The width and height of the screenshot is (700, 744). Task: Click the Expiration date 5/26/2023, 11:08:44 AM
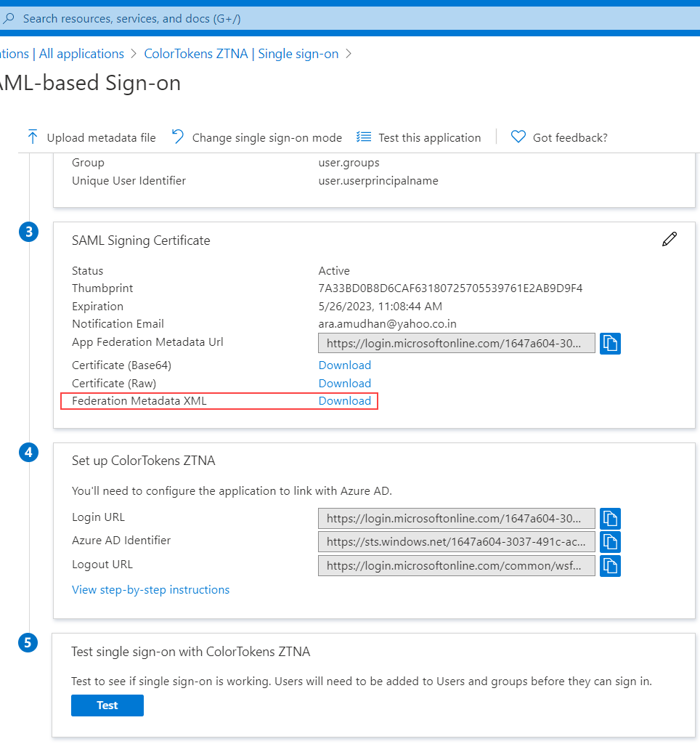pyautogui.click(x=380, y=307)
